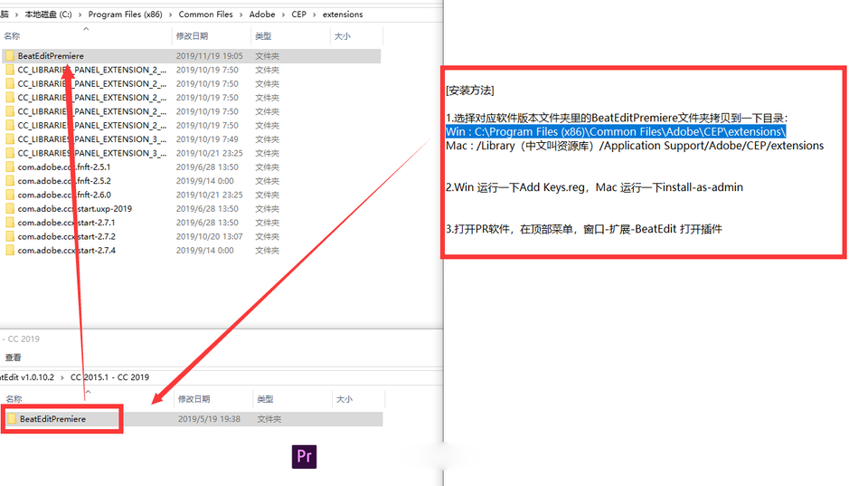This screenshot has width=868, height=486.
Task: Select the com.adobe.ccx.start-2.7.2 folder name
Action: coord(66,236)
